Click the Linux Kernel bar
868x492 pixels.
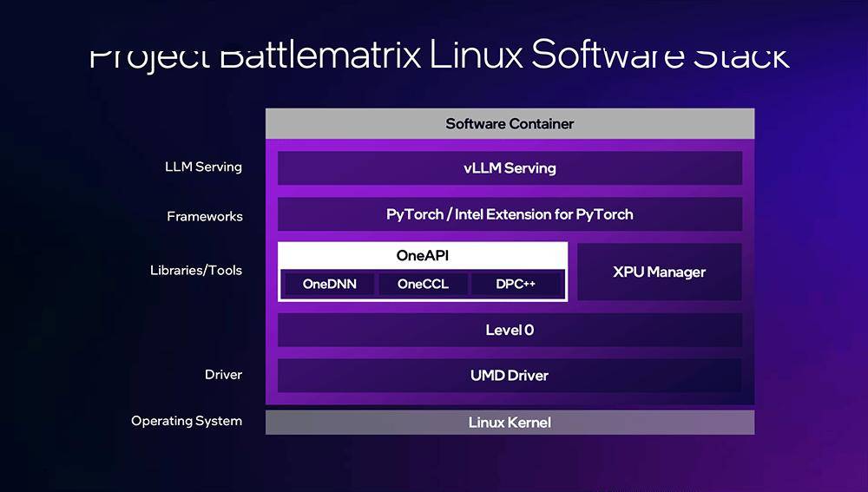coord(510,423)
